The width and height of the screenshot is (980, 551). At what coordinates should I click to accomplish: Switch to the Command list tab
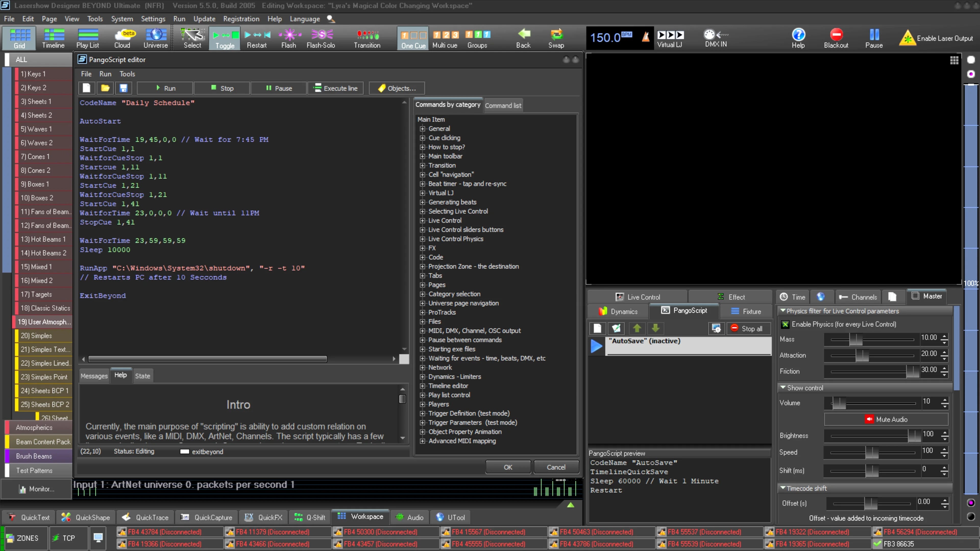[x=503, y=106]
